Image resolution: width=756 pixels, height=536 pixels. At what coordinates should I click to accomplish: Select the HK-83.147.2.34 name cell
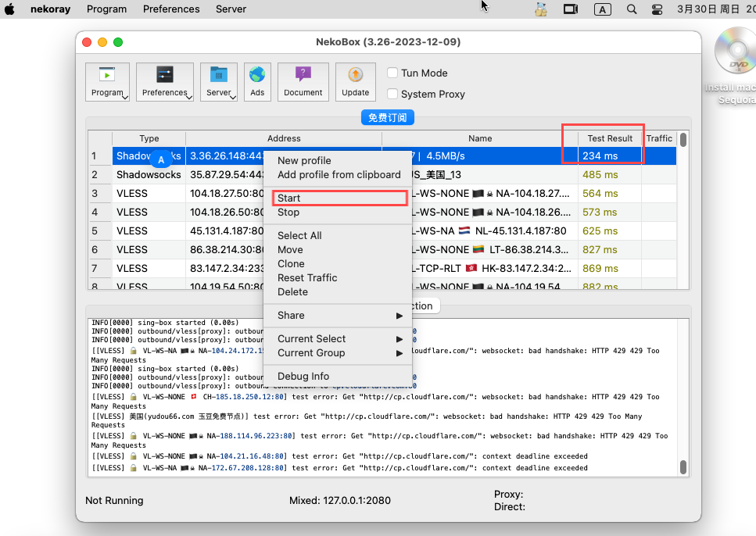coord(495,269)
